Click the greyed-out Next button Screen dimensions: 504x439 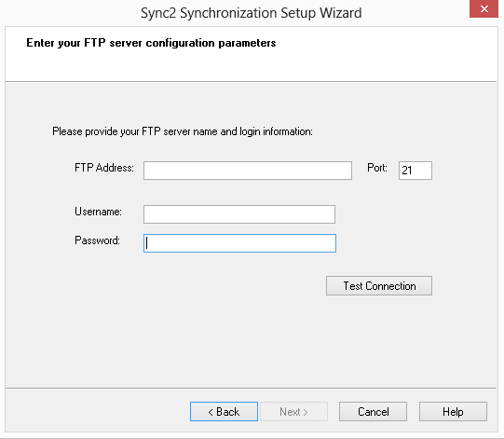click(x=293, y=411)
